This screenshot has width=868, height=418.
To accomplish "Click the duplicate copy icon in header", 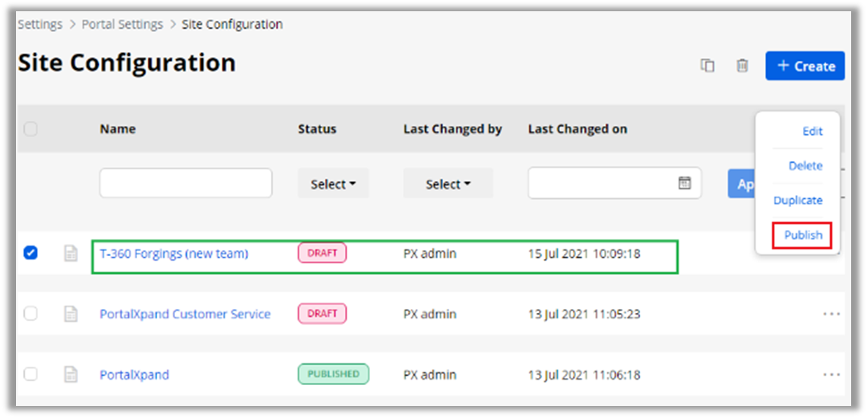I will point(707,66).
